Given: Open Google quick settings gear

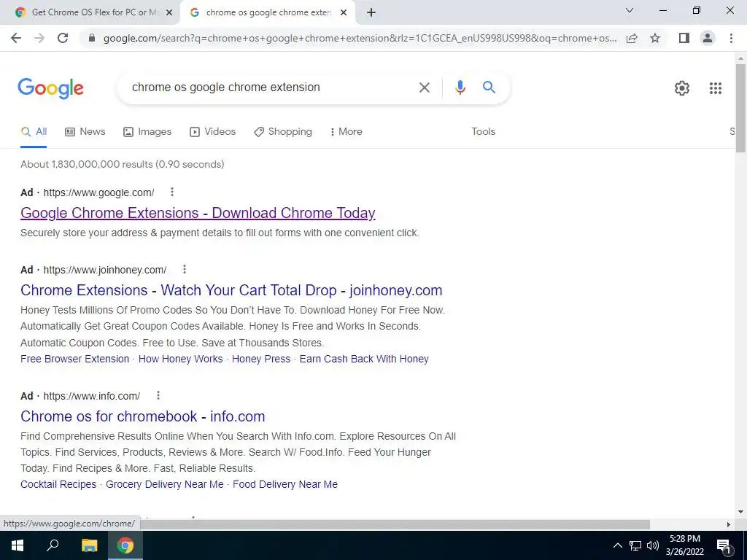Looking at the screenshot, I should 682,88.
